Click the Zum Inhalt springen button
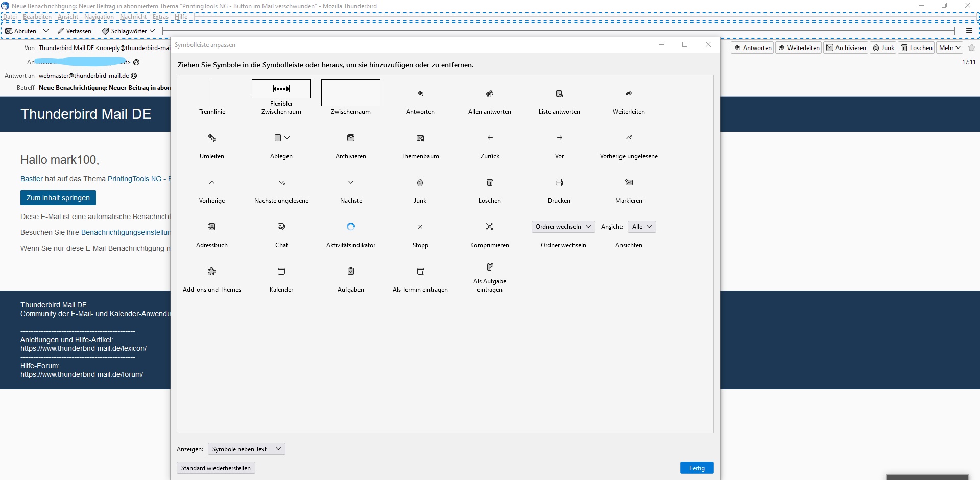980x480 pixels. tap(58, 198)
